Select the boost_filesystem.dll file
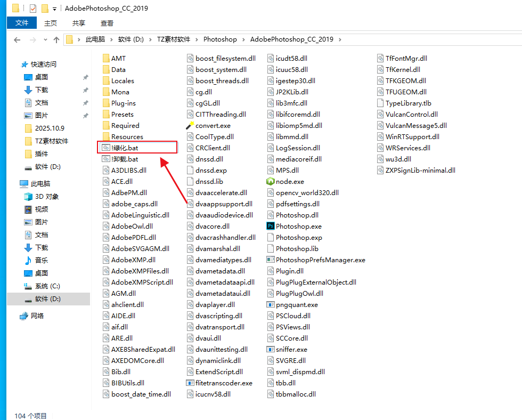The width and height of the screenshot is (522, 420). (x=222, y=58)
